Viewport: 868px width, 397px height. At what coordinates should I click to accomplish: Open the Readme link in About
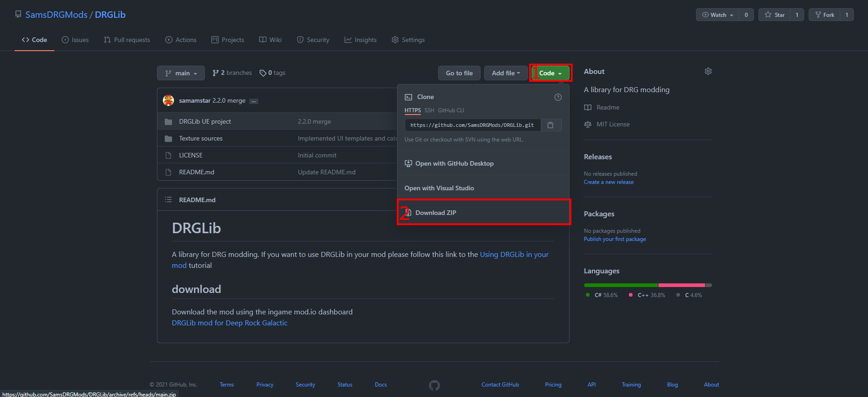tap(602, 107)
